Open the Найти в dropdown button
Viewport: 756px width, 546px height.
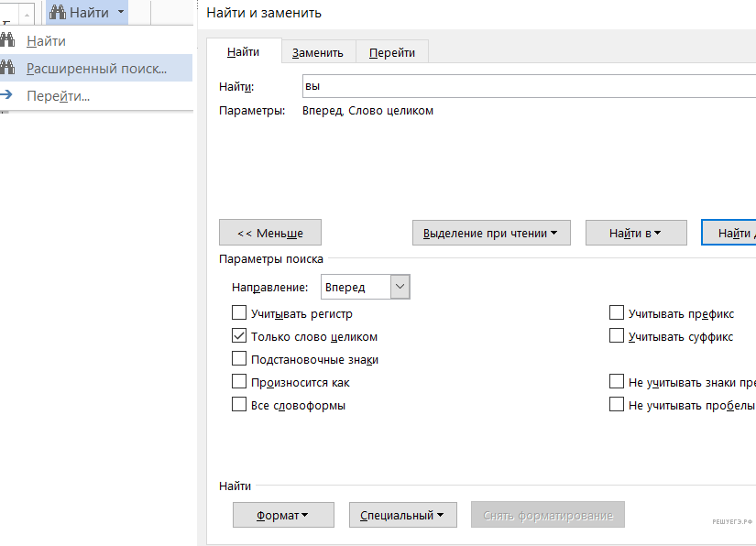click(x=635, y=233)
